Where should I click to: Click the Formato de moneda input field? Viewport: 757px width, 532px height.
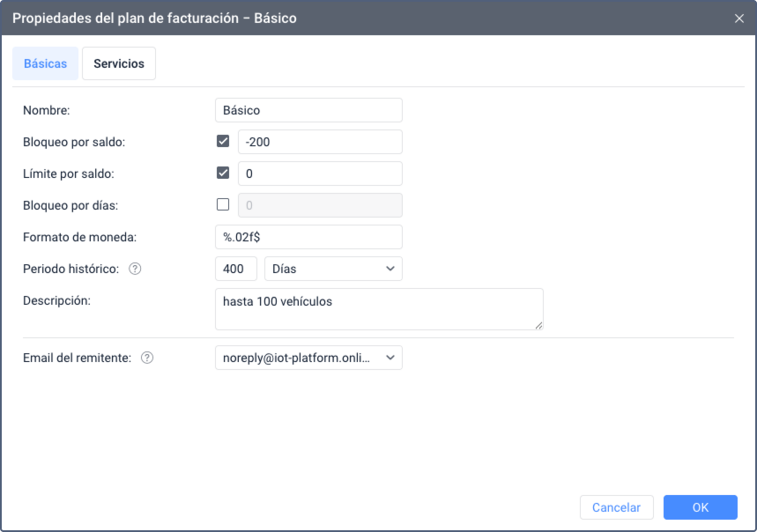pos(308,237)
